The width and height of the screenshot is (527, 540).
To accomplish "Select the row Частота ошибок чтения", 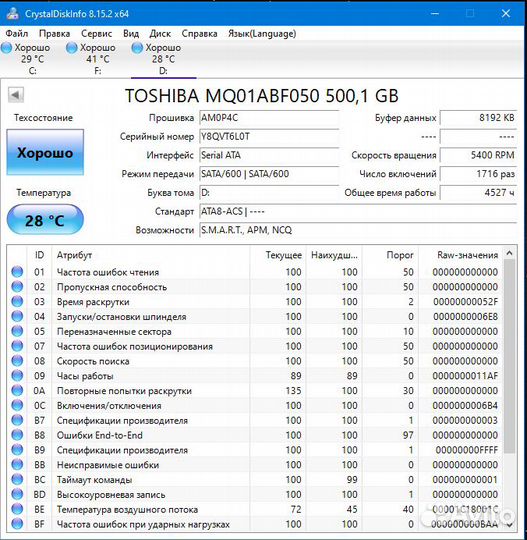I will click(x=255, y=272).
